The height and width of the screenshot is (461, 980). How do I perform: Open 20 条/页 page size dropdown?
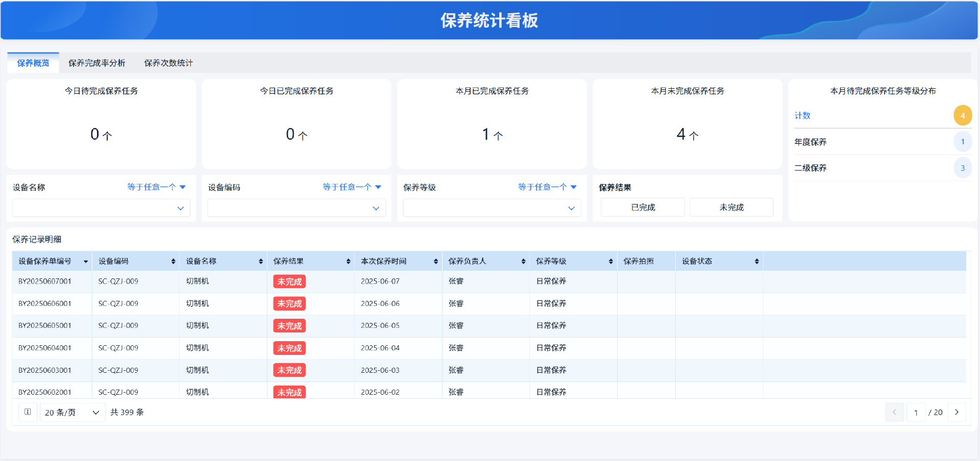pyautogui.click(x=72, y=412)
